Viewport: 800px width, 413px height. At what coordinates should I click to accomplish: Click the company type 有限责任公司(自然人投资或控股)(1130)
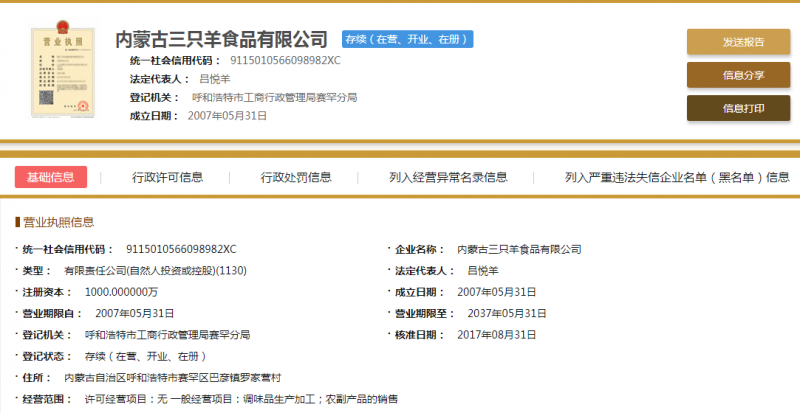(x=155, y=271)
